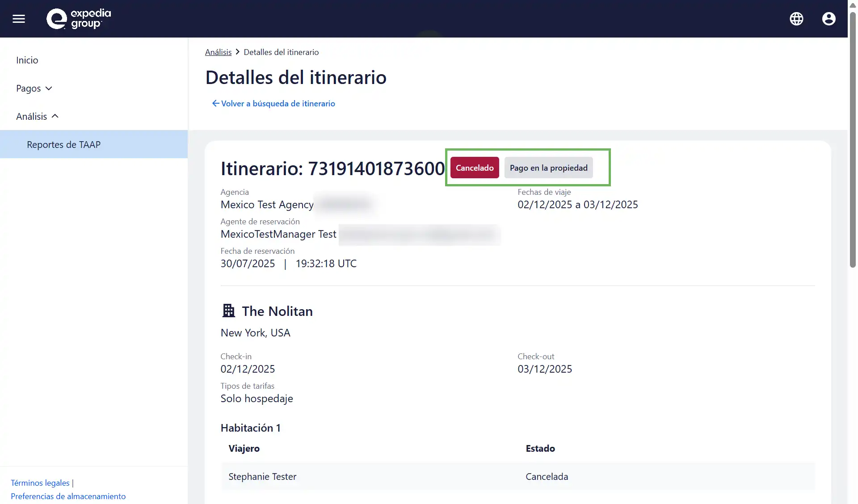Collapse the Análisis section chevron
The height and width of the screenshot is (504, 858).
click(x=55, y=116)
